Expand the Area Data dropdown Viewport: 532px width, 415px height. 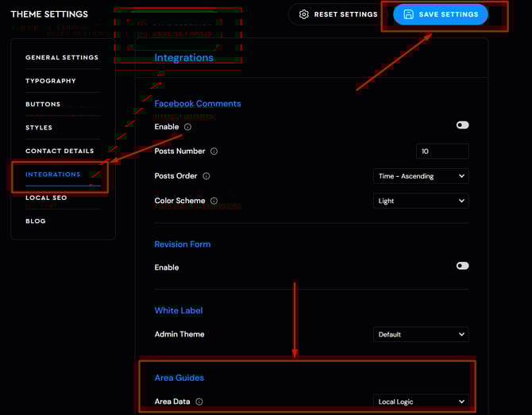point(420,402)
